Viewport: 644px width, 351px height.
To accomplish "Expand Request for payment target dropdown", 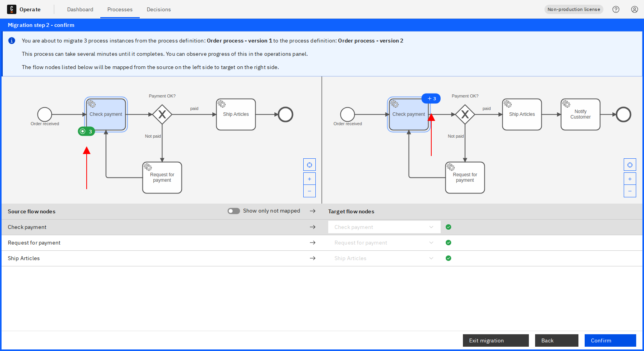I will point(384,243).
